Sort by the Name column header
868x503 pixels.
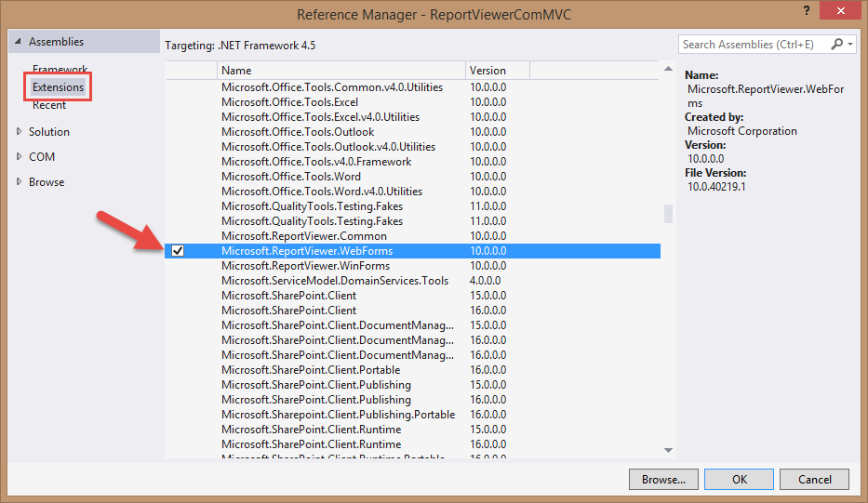pyautogui.click(x=341, y=71)
